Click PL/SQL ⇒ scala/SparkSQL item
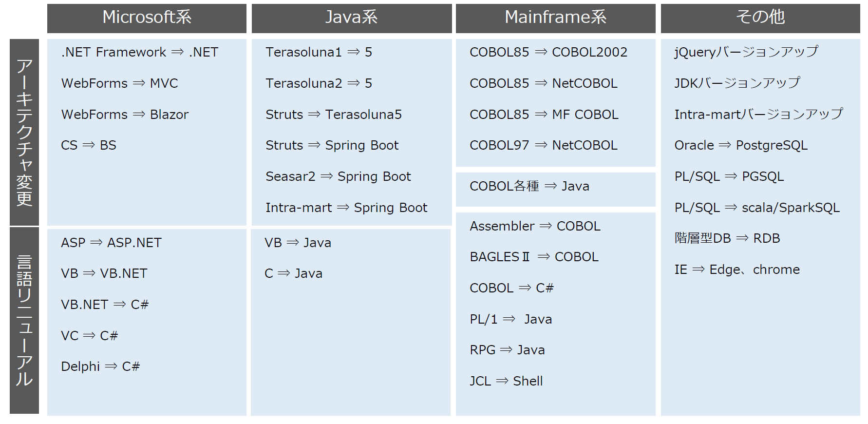 (756, 208)
